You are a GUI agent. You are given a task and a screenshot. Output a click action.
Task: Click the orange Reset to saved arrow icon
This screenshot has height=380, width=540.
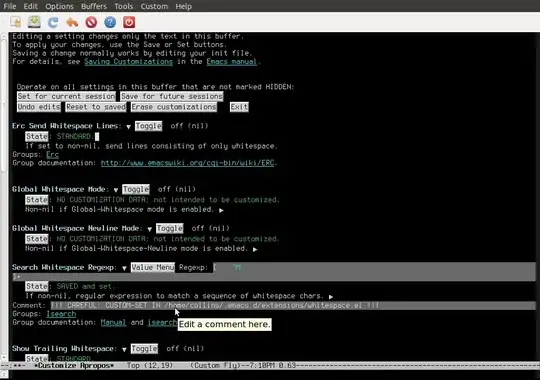(x=72, y=22)
